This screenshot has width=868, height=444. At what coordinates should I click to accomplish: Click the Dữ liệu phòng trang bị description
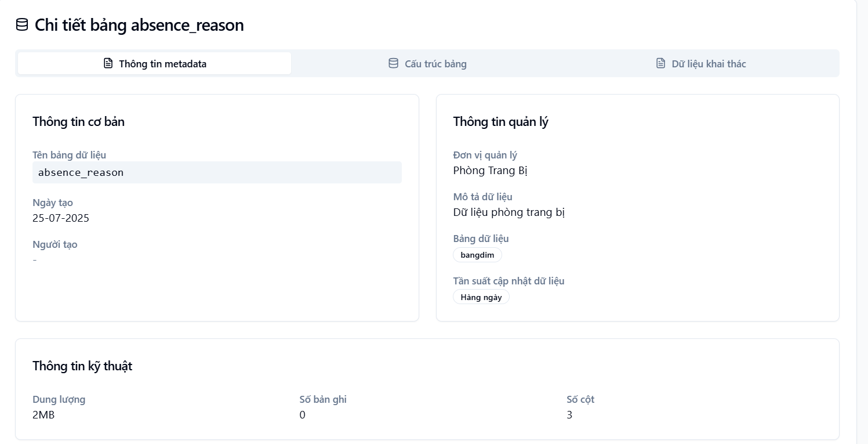point(509,212)
